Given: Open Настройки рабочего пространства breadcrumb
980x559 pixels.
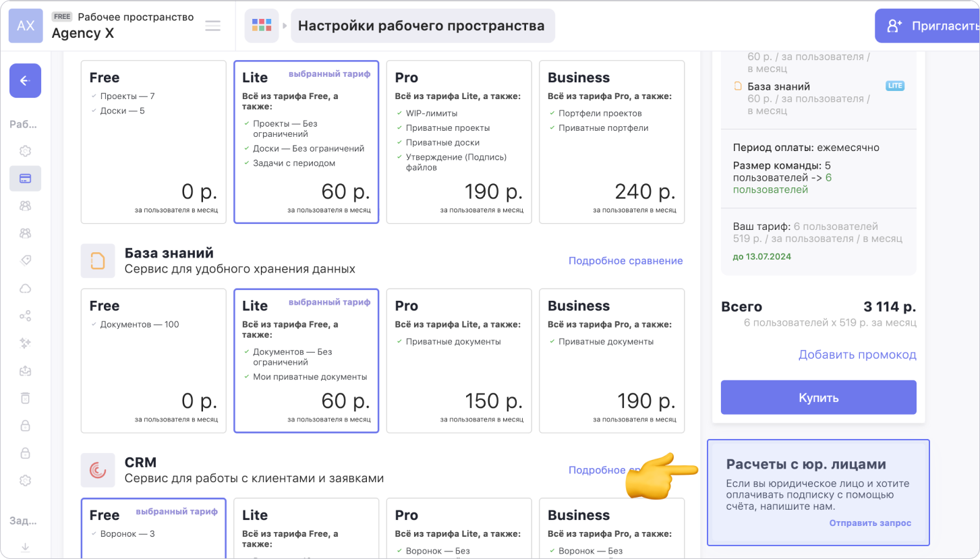Looking at the screenshot, I should coord(422,26).
